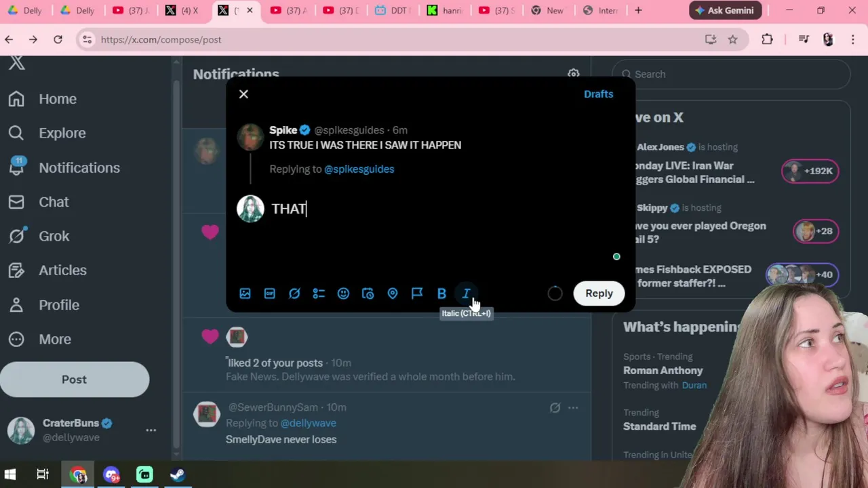Open browser extensions puzzle icon
868x488 pixels.
[x=767, y=39]
